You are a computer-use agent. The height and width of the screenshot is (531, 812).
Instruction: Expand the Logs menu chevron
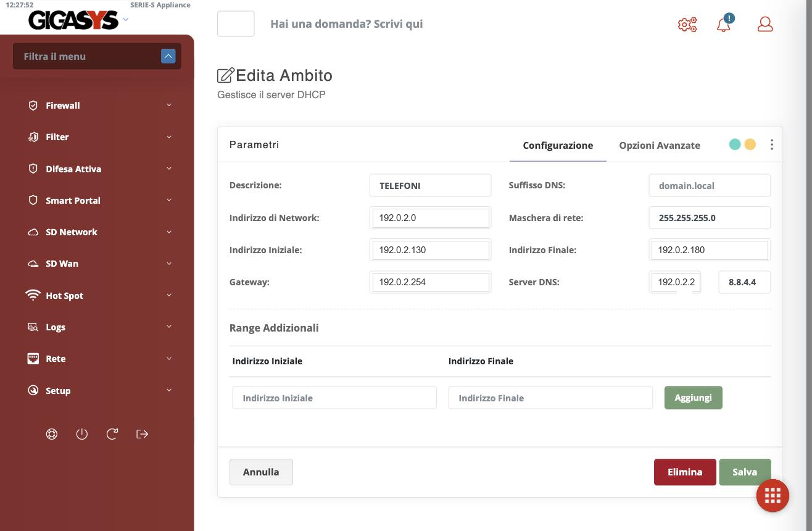click(169, 327)
